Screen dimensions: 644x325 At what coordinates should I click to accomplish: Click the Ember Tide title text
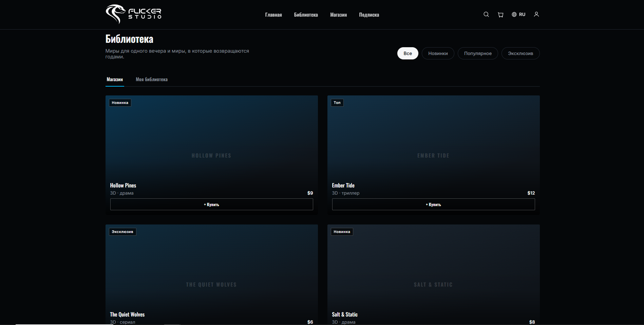[x=343, y=185]
